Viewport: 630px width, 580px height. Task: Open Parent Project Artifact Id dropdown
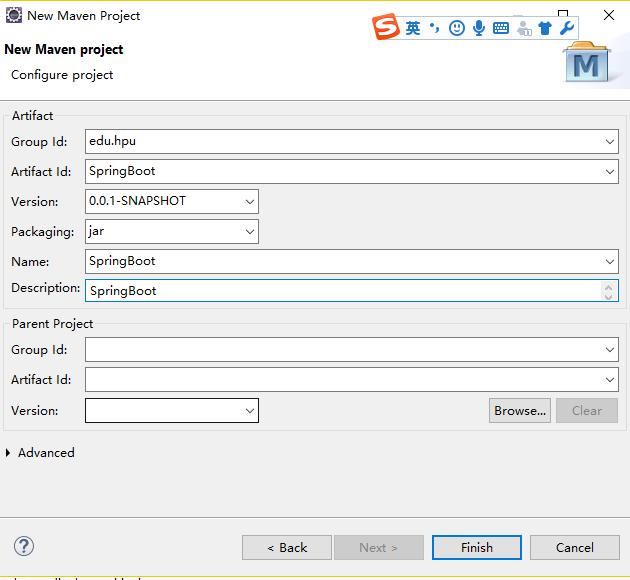tap(610, 380)
